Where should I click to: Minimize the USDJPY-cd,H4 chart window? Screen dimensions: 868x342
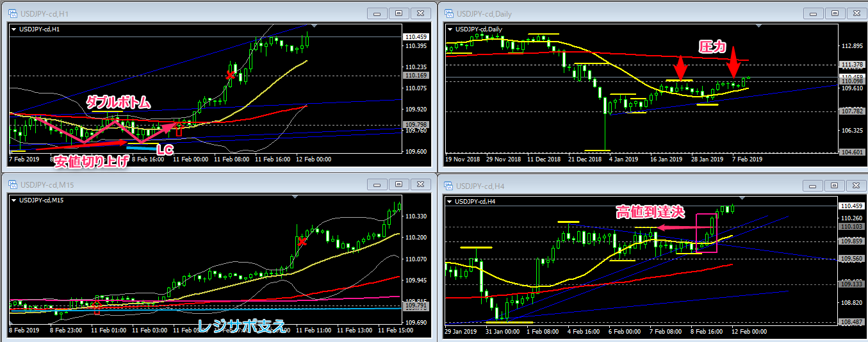click(x=814, y=185)
